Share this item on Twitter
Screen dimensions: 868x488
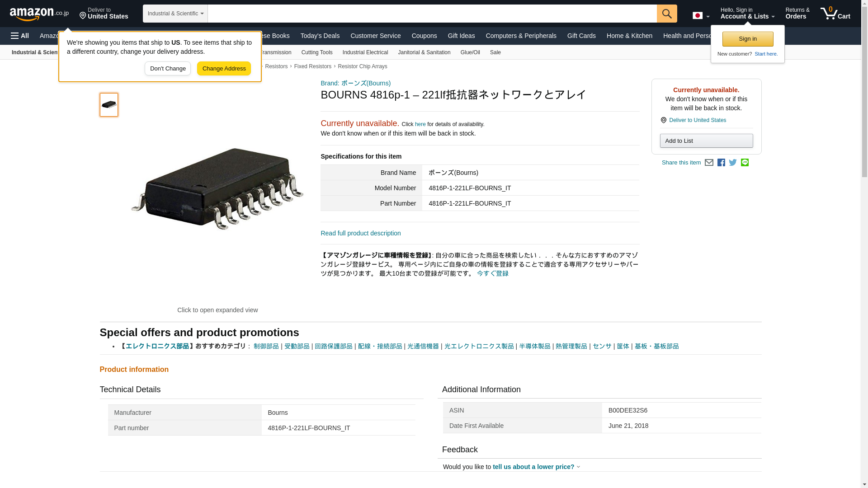pos(733,163)
